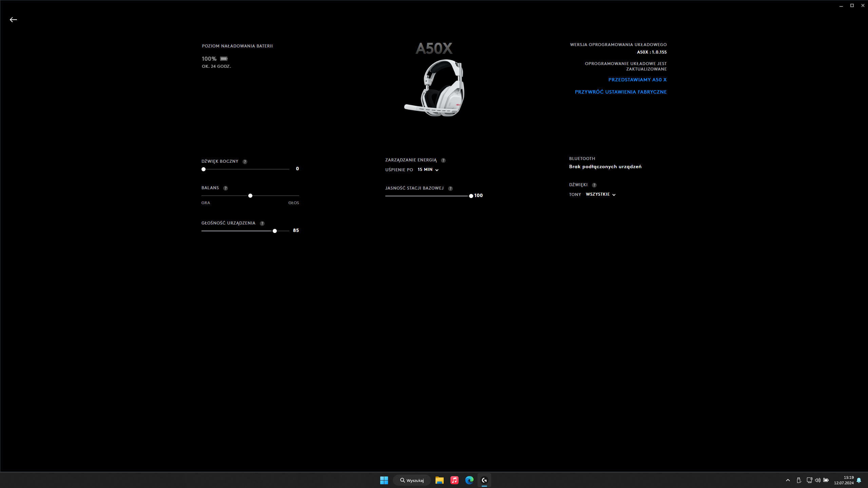
Task: Click the A50X : 1.0.155 firmware version
Action: [652, 52]
